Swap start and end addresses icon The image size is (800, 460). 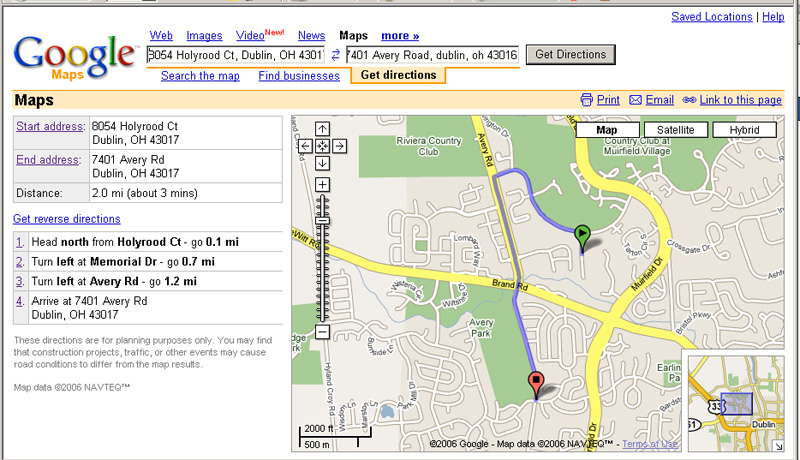[x=336, y=55]
